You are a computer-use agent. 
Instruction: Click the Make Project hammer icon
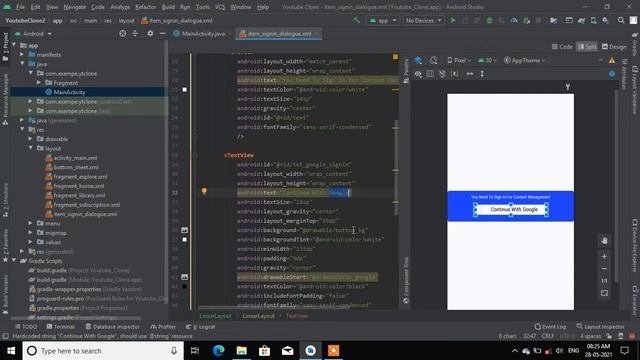357,20
